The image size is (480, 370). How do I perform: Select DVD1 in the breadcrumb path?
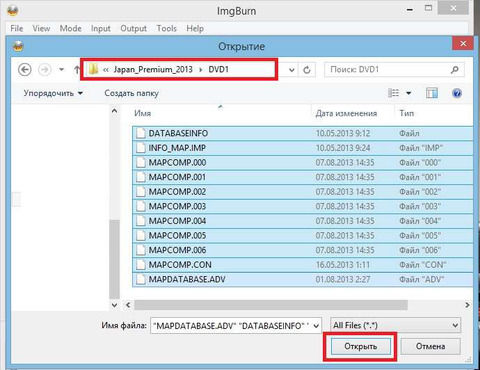(x=218, y=69)
